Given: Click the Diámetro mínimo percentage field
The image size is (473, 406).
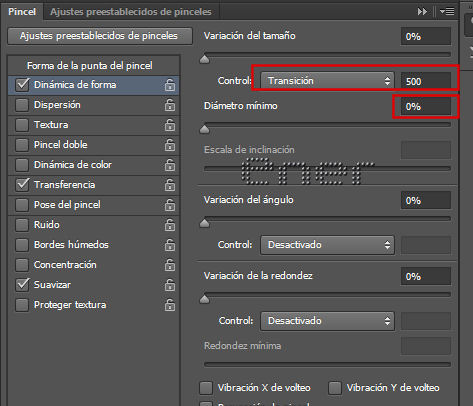Looking at the screenshot, I should (x=426, y=107).
